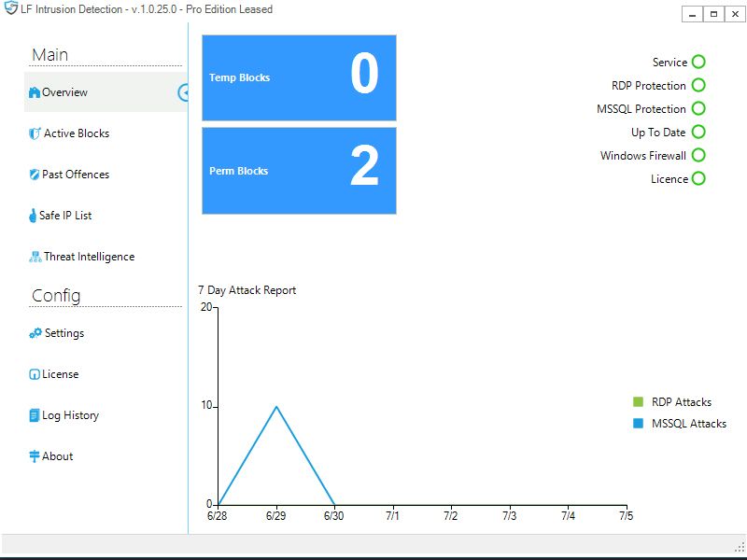Click the Active Blocks flame icon
This screenshot has height=560, width=747.
pos(33,133)
